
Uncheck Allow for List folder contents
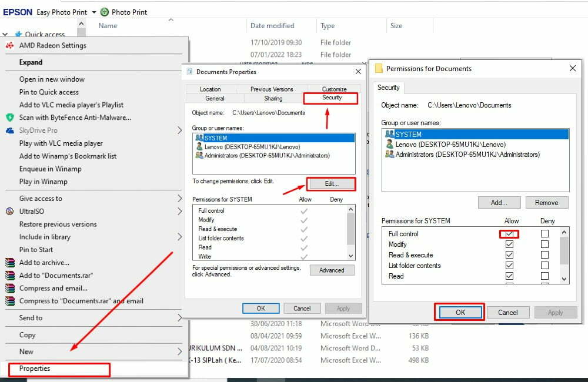pos(509,266)
